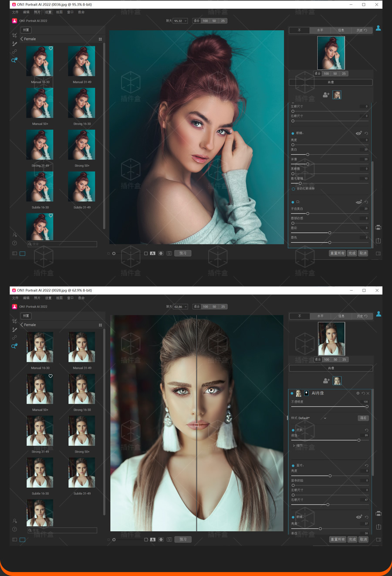Screen dimensions: 392x576
Task: Reset the AI肖像 panel in the 0028.jpg window
Action: point(363,393)
